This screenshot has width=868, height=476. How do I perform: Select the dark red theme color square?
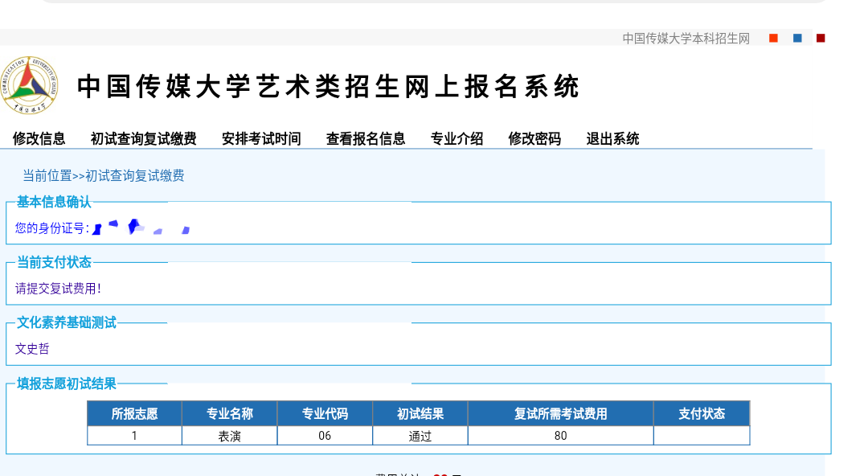coord(821,39)
